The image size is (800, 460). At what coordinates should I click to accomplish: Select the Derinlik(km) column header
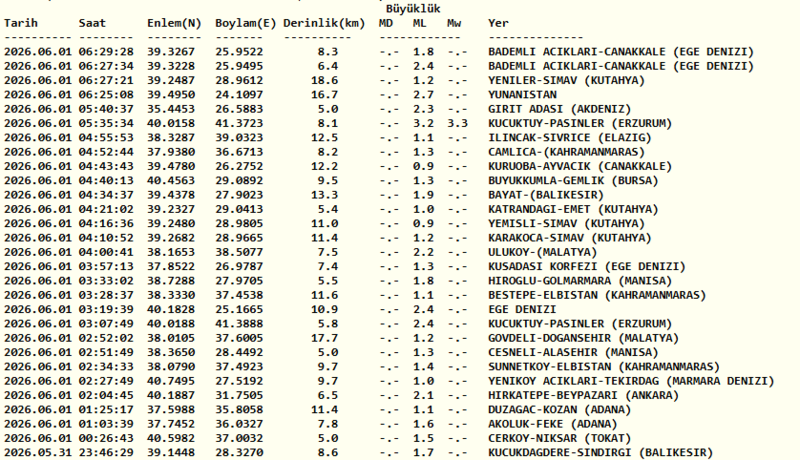(x=324, y=23)
